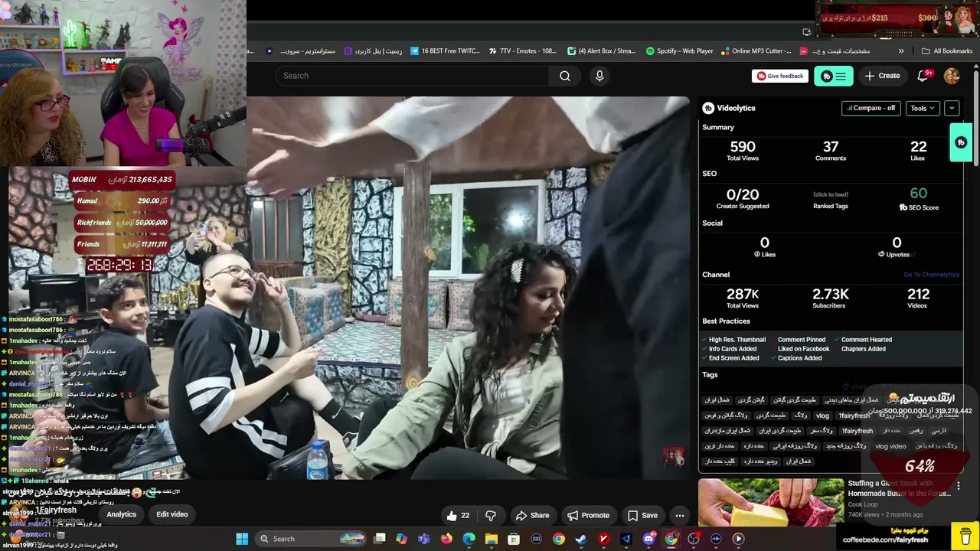The width and height of the screenshot is (980, 551).
Task: Click the 'Chapters Added' best practice
Action: pyautogui.click(x=860, y=349)
